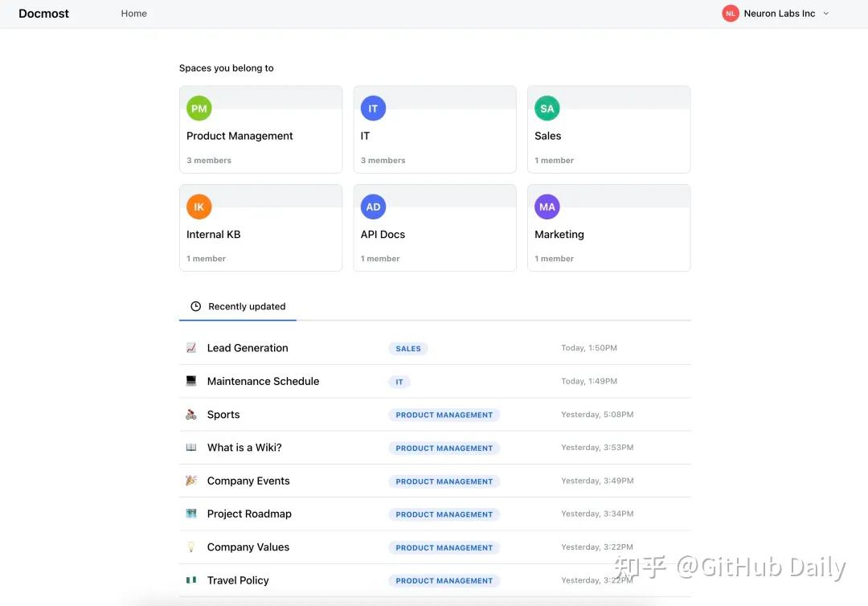Viewport: 868px width, 606px height.
Task: Click PRODUCT MANAGEMENT badge on Company Events row
Action: [x=444, y=481]
